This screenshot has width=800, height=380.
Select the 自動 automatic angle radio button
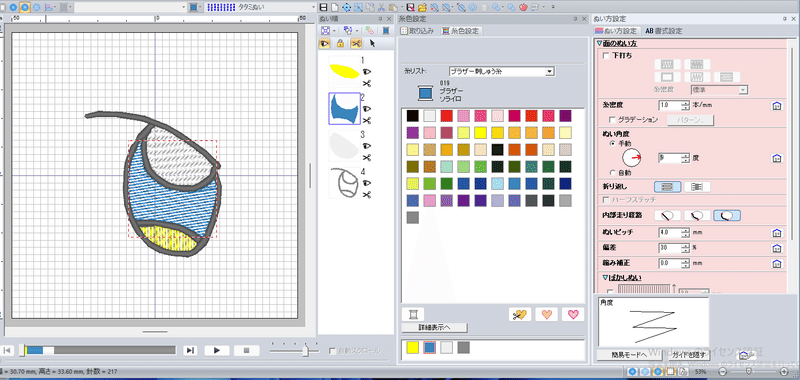click(613, 173)
